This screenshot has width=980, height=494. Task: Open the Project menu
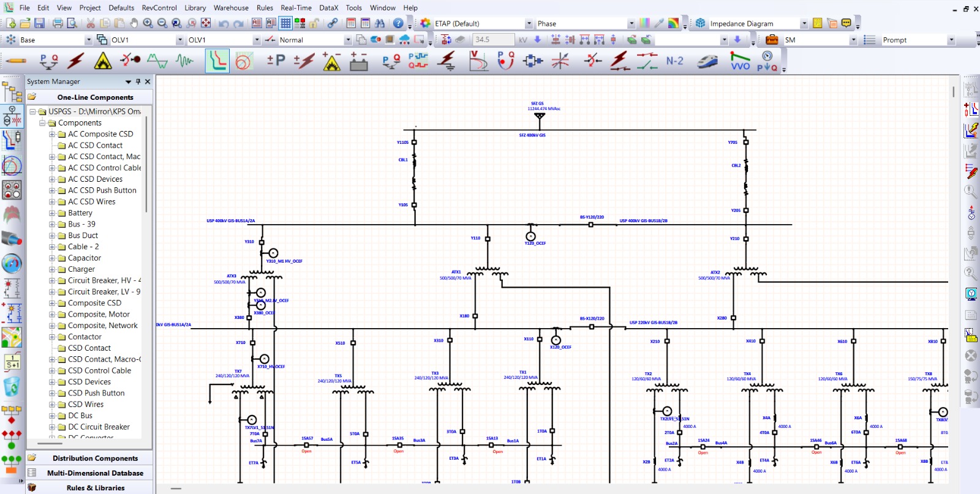point(90,8)
